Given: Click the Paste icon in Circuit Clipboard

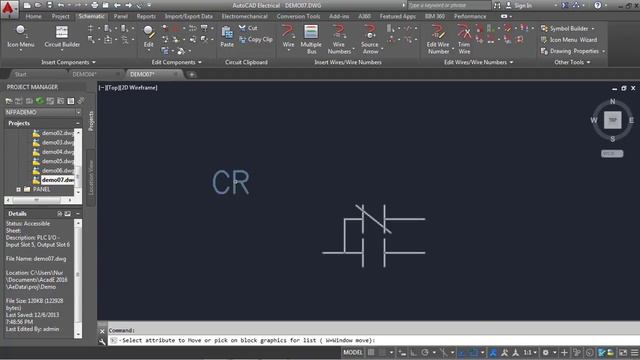Looking at the screenshot, I should (227, 37).
